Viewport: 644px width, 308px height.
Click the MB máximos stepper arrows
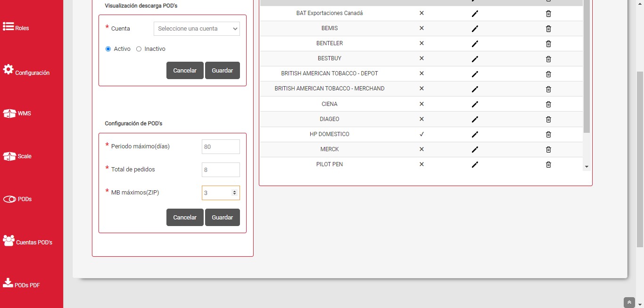(x=234, y=193)
